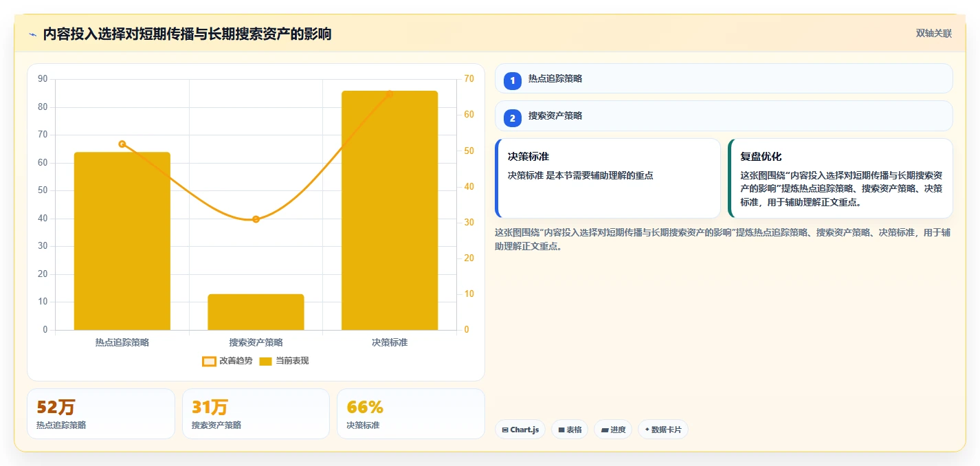Click the trend line point above 搜索资产策略
The width and height of the screenshot is (980, 466).
256,219
